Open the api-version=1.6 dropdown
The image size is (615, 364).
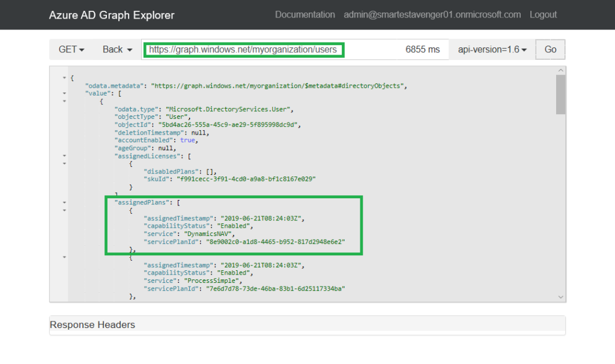tap(492, 49)
